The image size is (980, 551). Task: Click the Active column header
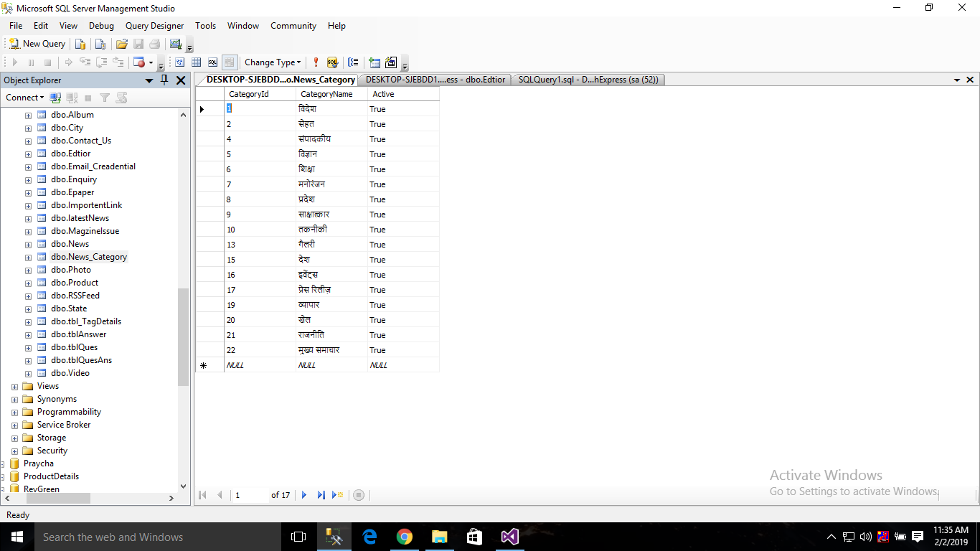[x=403, y=94]
